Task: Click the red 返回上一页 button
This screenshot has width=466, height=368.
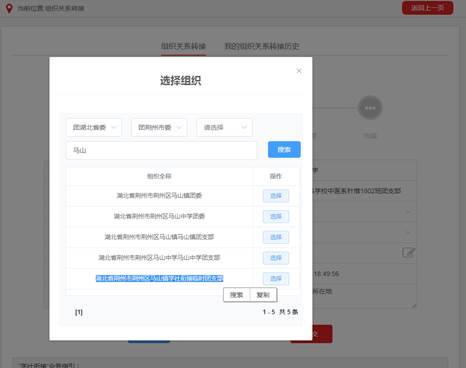Action: click(428, 8)
